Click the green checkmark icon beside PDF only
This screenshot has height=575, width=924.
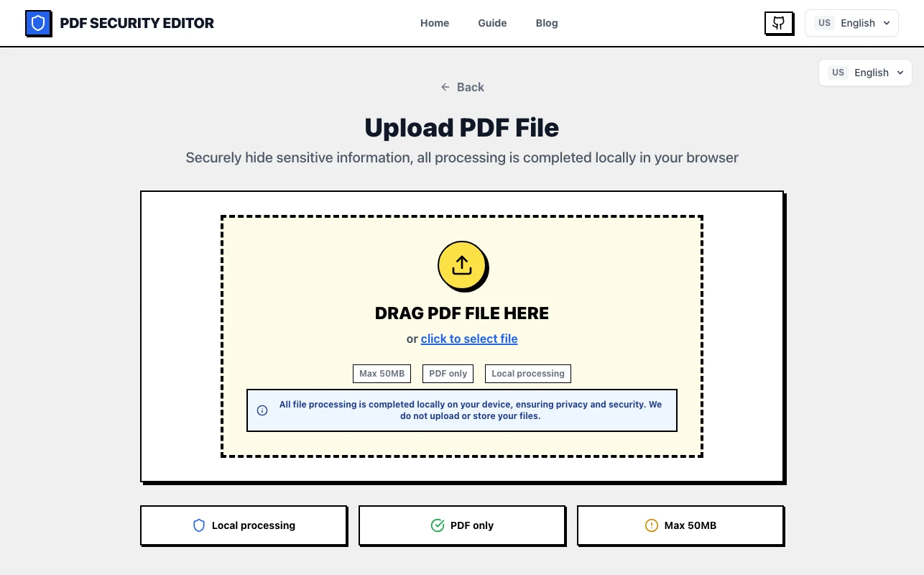438,525
